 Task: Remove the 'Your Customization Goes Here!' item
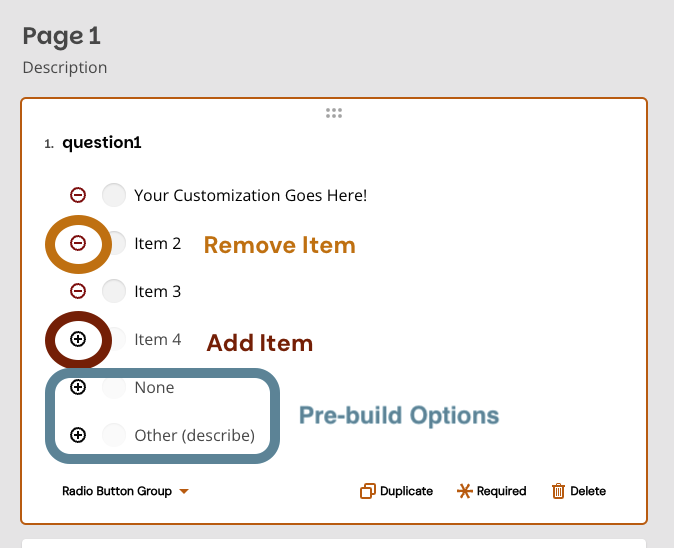[78, 195]
